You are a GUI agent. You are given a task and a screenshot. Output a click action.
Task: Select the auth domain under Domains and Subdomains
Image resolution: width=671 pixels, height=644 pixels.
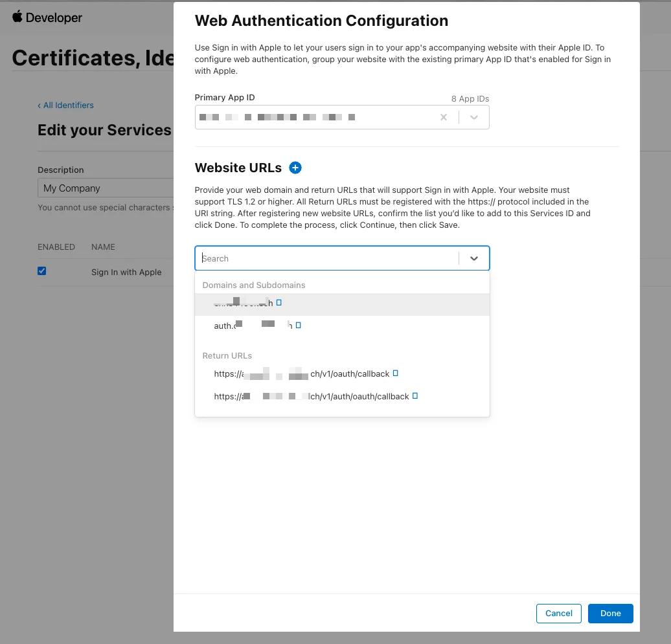coord(253,325)
